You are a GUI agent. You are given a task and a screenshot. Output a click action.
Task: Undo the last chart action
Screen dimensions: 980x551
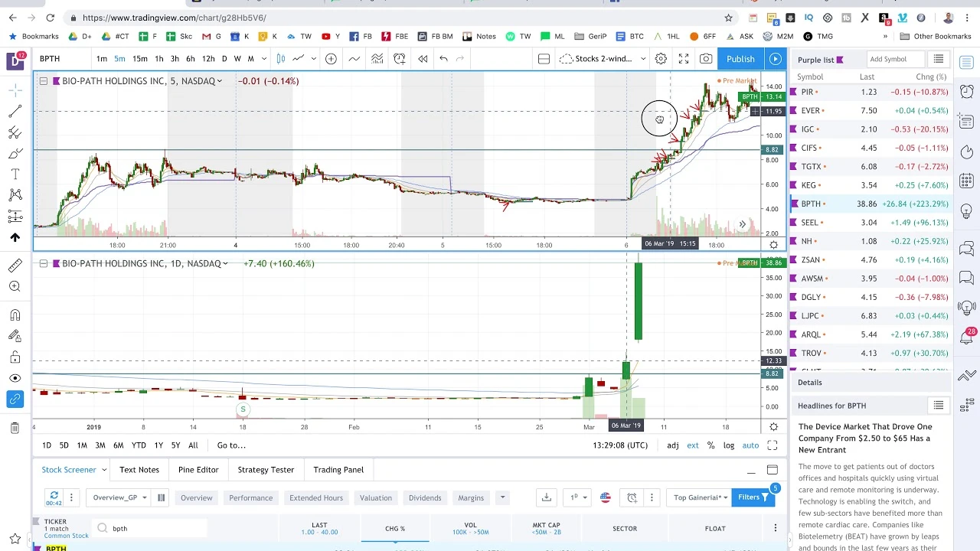[x=443, y=59]
